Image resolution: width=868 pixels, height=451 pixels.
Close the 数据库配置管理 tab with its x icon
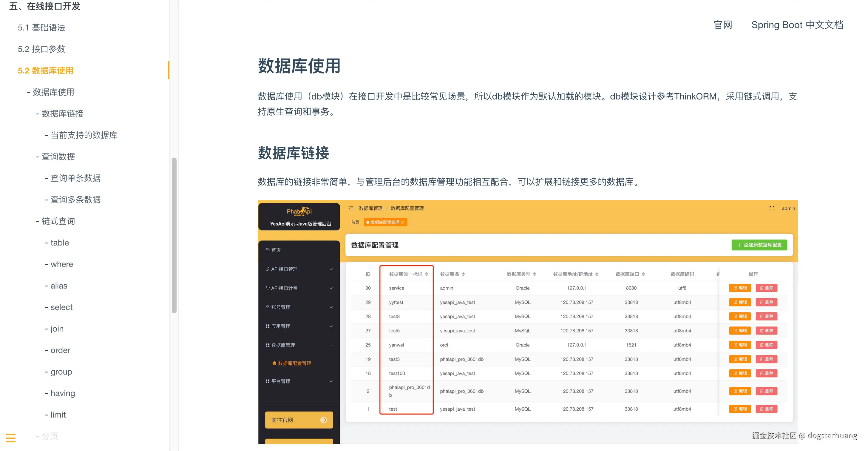(x=402, y=222)
